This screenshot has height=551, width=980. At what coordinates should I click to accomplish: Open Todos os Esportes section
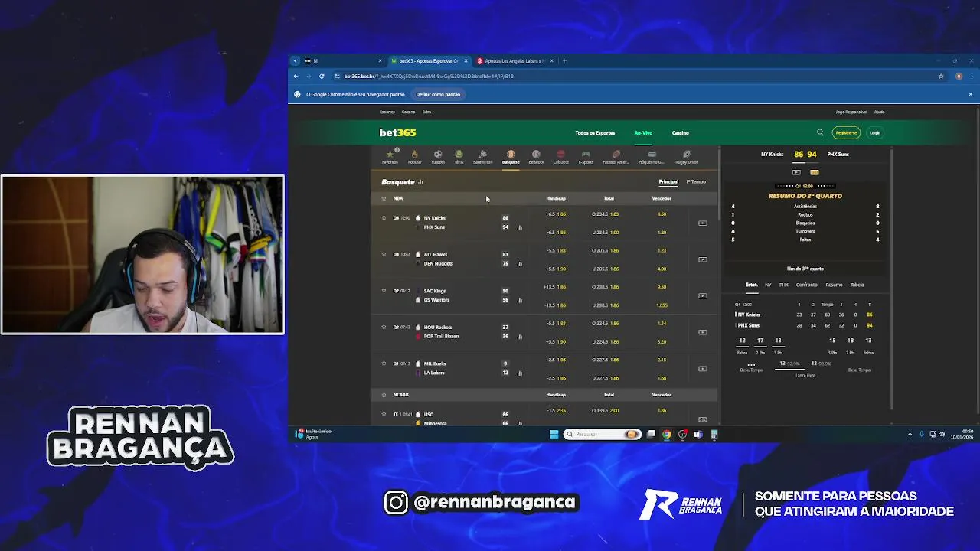(x=595, y=132)
